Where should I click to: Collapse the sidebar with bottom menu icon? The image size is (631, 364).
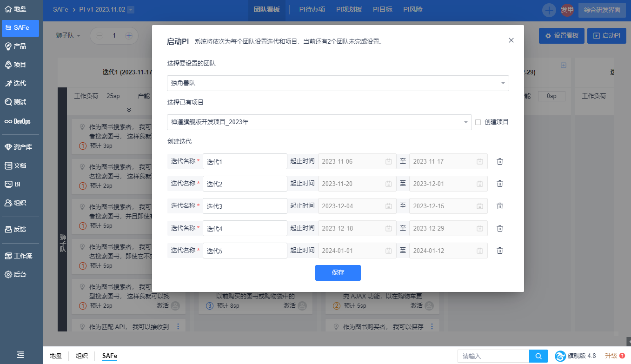pos(21,355)
